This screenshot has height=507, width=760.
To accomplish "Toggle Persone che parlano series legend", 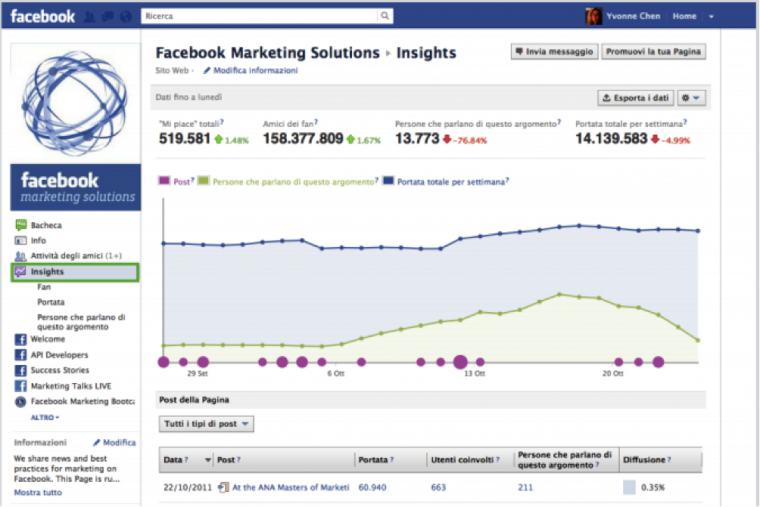I will 290,181.
